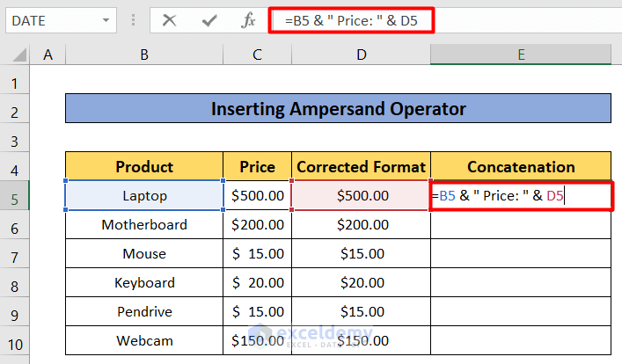
Task: Click the three-dot formula bar resize handle
Action: pos(135,19)
